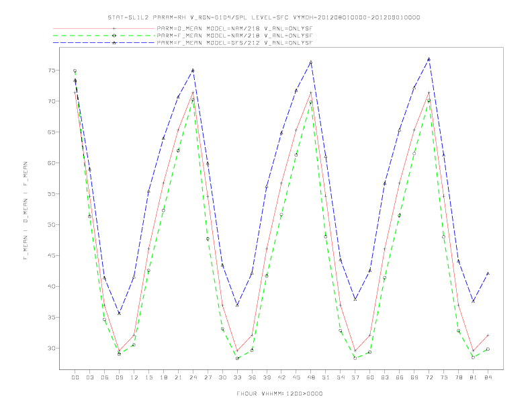Click x-axis hour label 06

tap(105, 377)
